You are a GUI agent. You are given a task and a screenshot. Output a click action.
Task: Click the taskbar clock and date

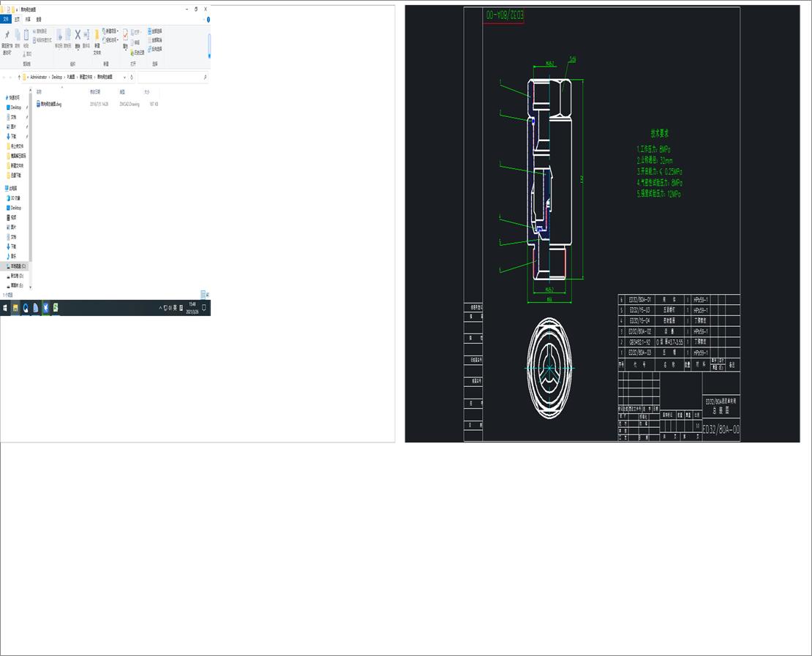click(192, 308)
